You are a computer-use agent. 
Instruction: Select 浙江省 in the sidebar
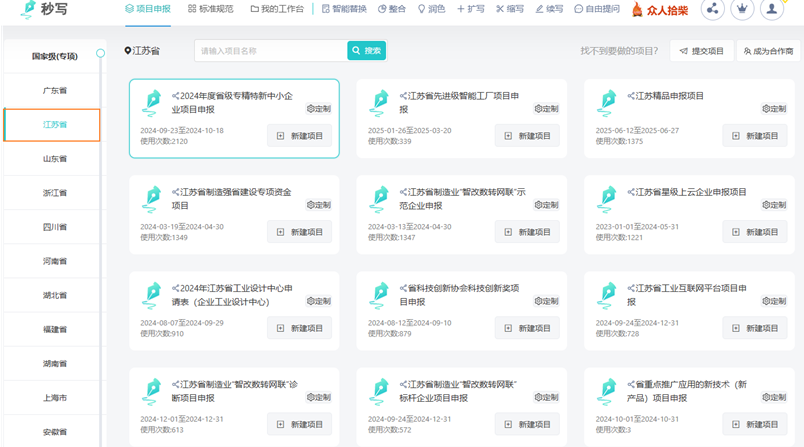click(54, 193)
